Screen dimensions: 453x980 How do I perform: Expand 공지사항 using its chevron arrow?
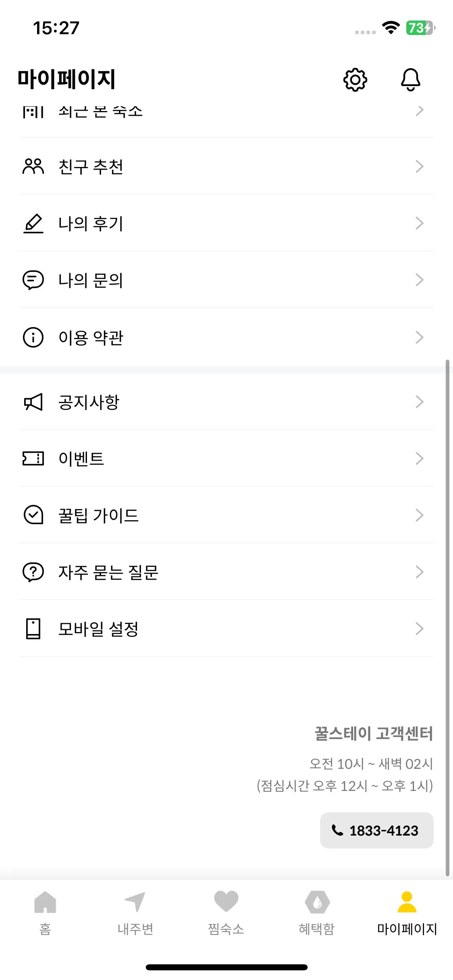pyautogui.click(x=420, y=401)
